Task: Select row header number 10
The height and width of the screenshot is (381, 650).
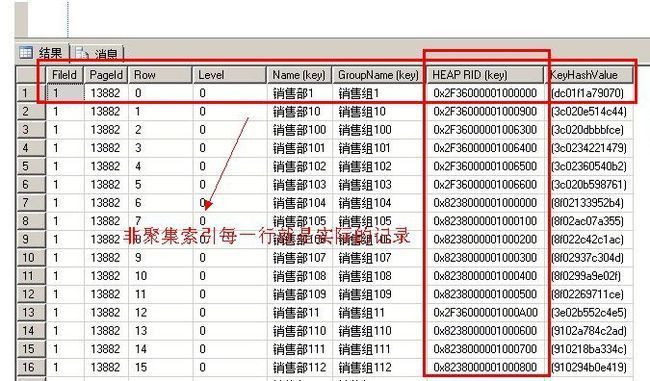Action: (31, 257)
